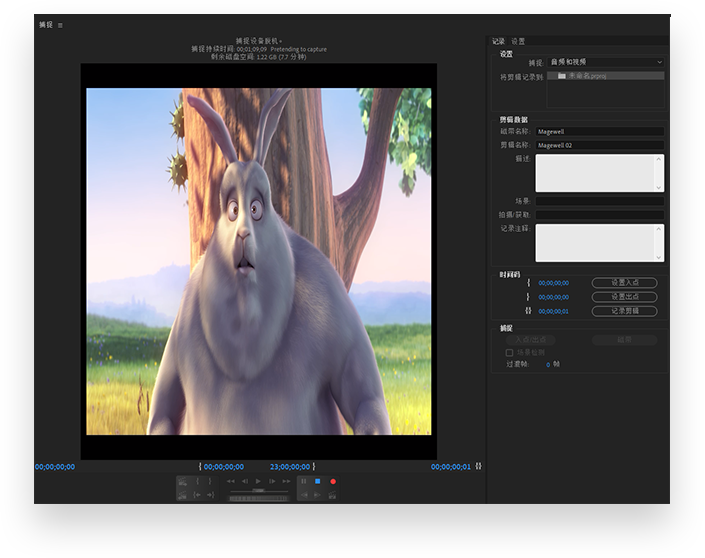Click the duration timecode below preview right

[451, 467]
